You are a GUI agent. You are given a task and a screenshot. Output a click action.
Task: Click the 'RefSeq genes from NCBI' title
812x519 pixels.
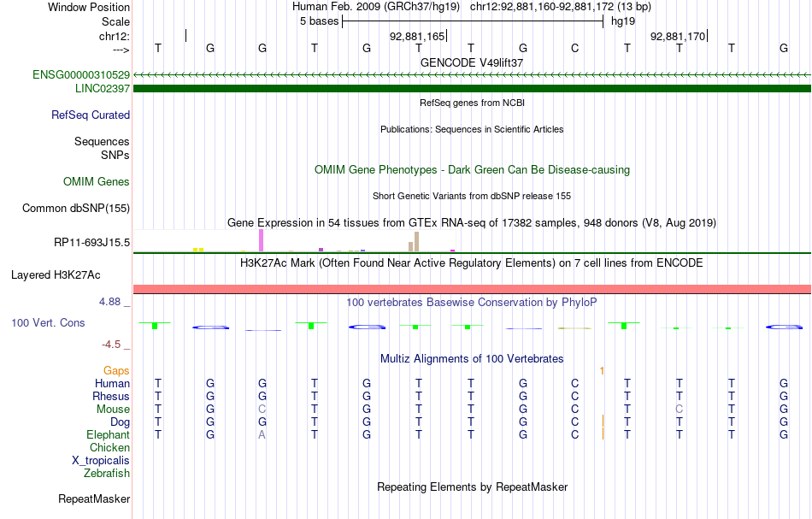[x=472, y=103]
